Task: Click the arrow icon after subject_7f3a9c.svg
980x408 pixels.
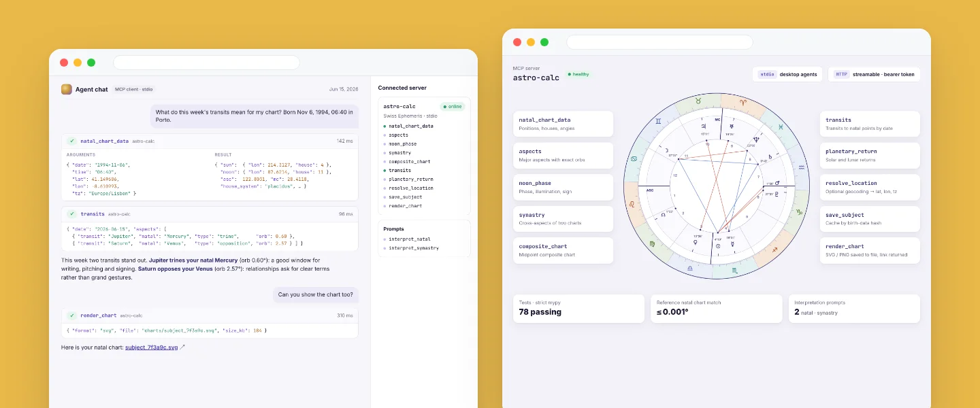Action: (182, 347)
